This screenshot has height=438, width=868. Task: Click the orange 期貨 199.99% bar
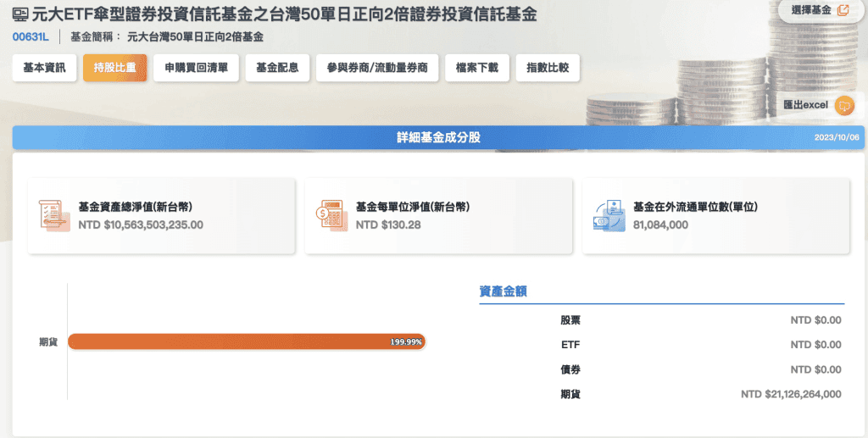pos(247,341)
